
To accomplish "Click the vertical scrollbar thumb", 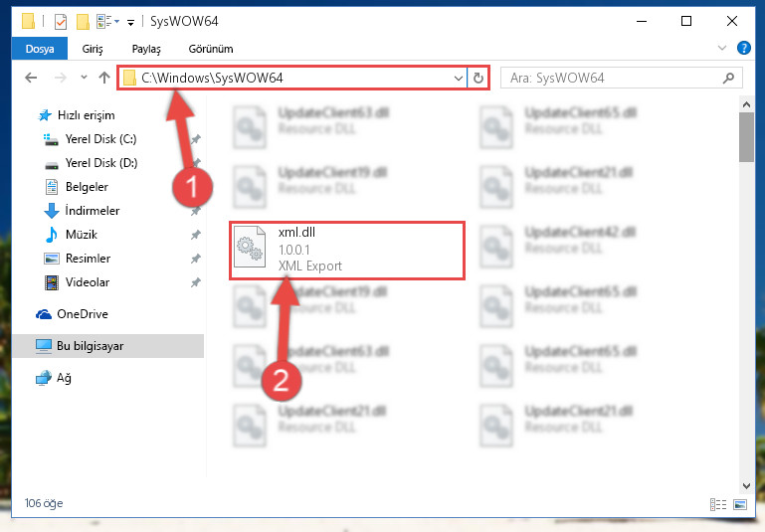I will pos(746,137).
